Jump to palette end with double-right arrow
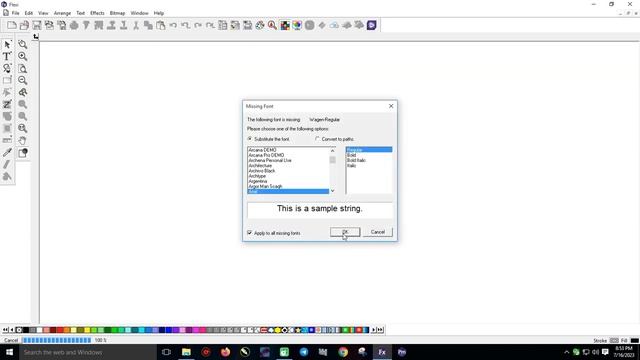640x360 pixels. tap(380, 330)
